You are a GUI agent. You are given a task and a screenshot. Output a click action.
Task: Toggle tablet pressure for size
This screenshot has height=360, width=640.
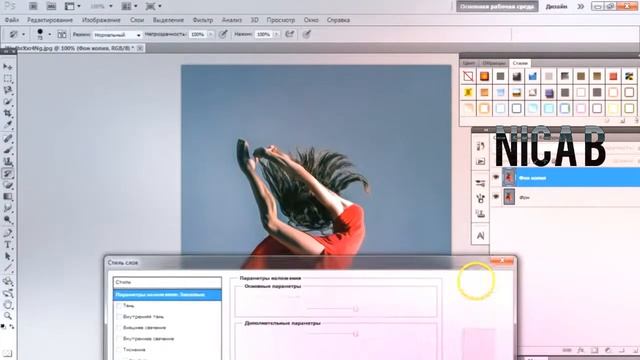click(x=307, y=35)
